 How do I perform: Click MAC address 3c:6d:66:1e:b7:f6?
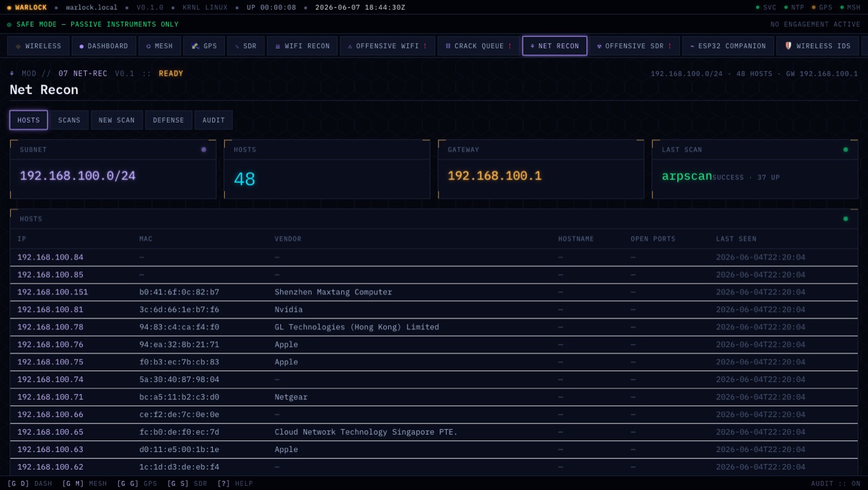click(179, 310)
